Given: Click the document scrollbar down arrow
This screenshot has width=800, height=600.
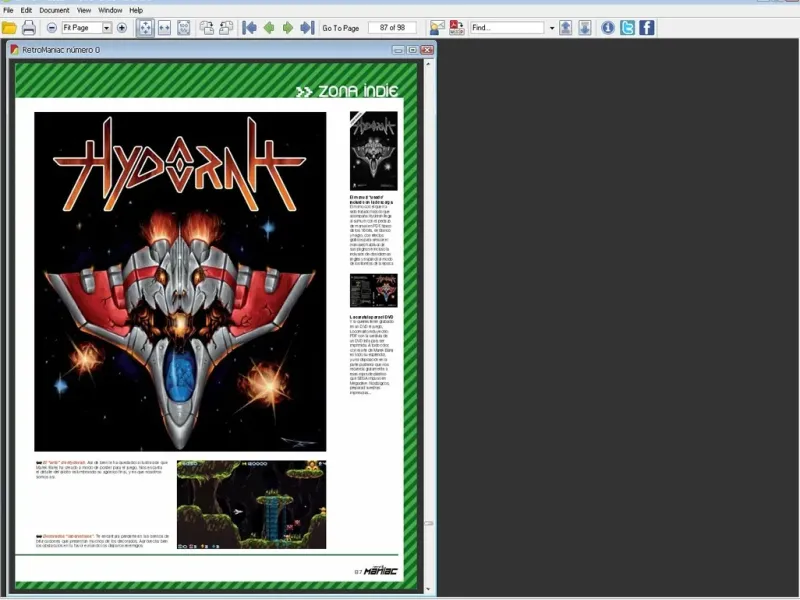Looking at the screenshot, I should click(428, 589).
